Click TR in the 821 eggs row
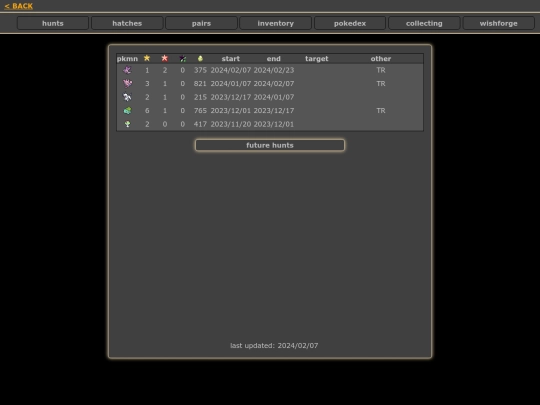 pyautogui.click(x=381, y=84)
